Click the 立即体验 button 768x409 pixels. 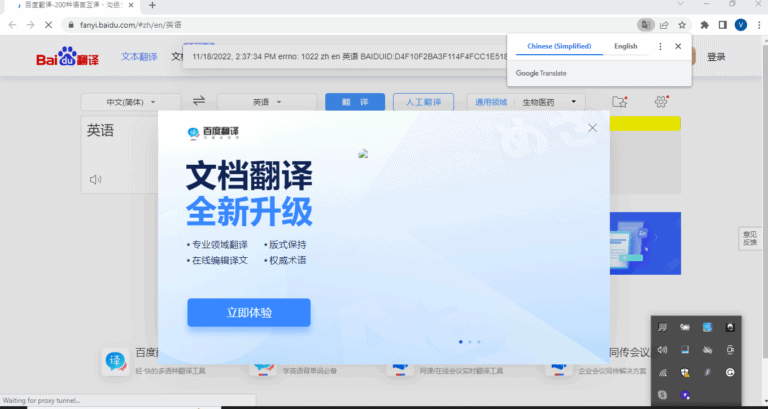point(248,312)
